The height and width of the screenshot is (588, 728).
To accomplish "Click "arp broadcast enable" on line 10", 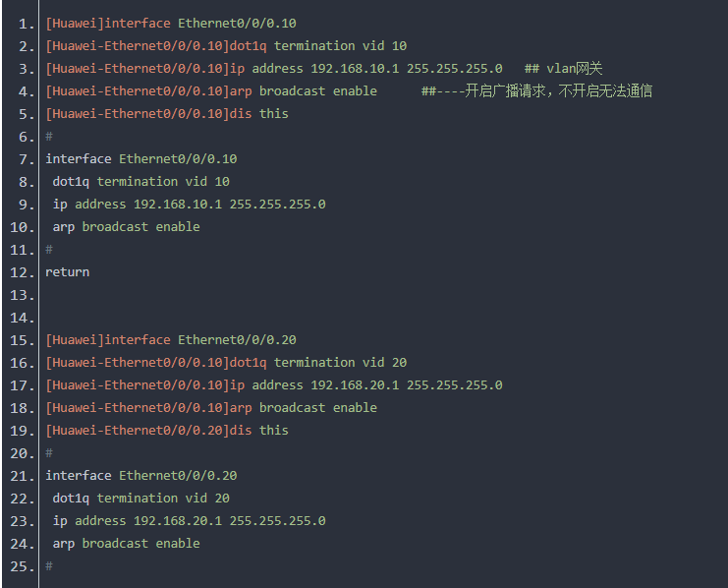I will pos(126,226).
